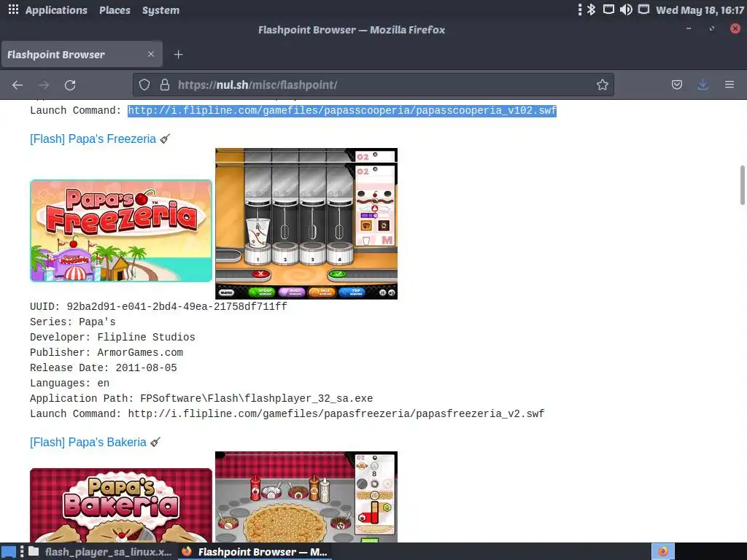Click the Languages: en line
The height and width of the screenshot is (560, 747).
(69, 384)
